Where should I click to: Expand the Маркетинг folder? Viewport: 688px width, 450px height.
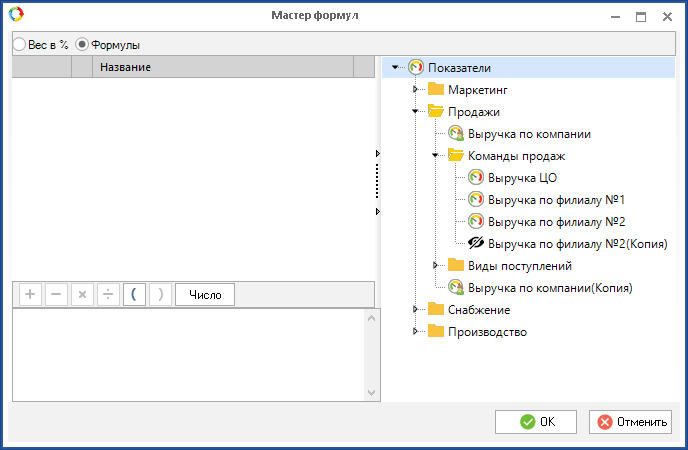point(416,90)
